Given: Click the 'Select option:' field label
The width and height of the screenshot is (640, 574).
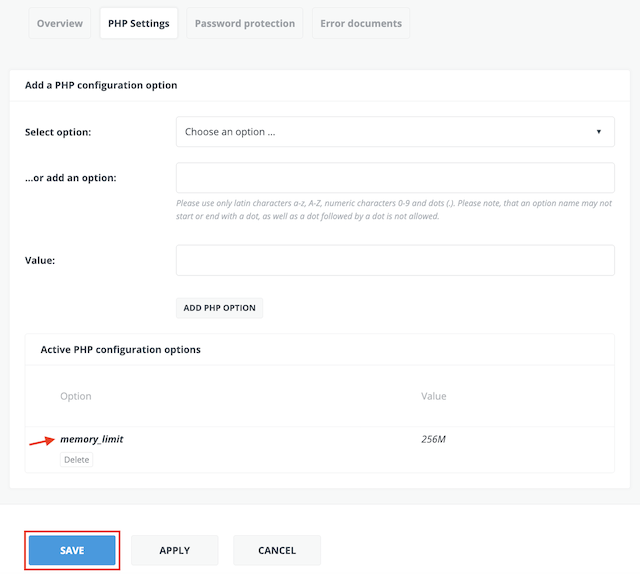Looking at the screenshot, I should pos(58,132).
